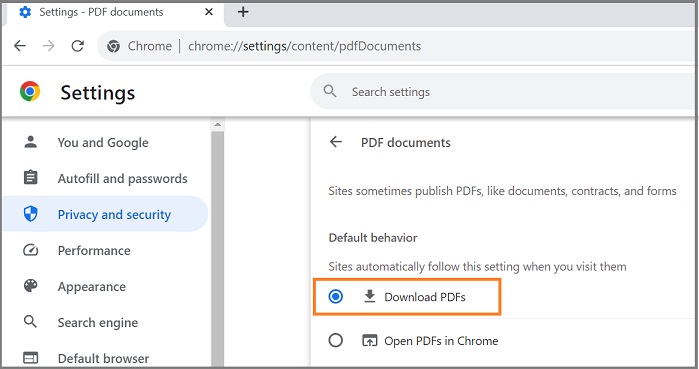Click the sidebar scrollbar up arrow
Image resolution: width=699 pixels, height=369 pixels.
218,125
